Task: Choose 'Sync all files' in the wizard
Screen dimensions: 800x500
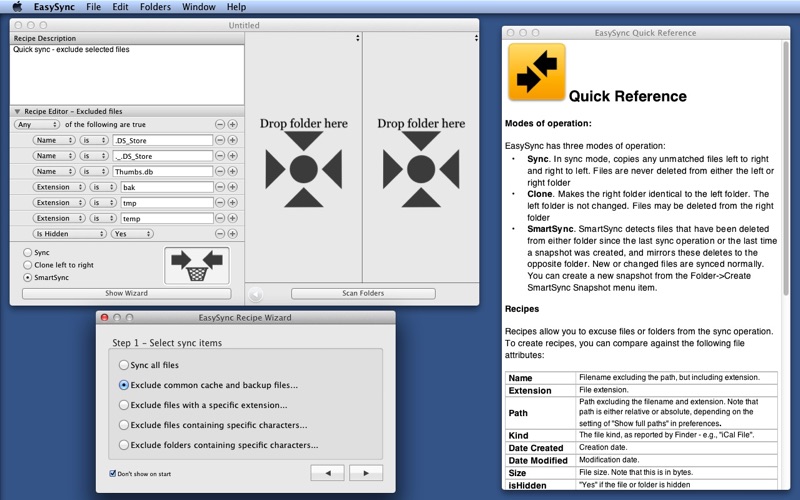Action: coord(123,365)
